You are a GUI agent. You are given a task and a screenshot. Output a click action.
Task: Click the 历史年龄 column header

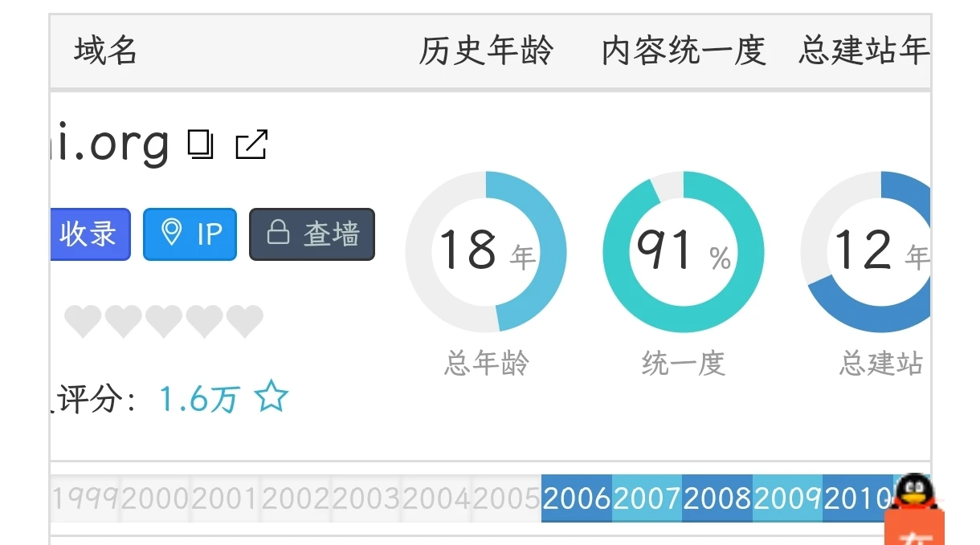point(486,51)
